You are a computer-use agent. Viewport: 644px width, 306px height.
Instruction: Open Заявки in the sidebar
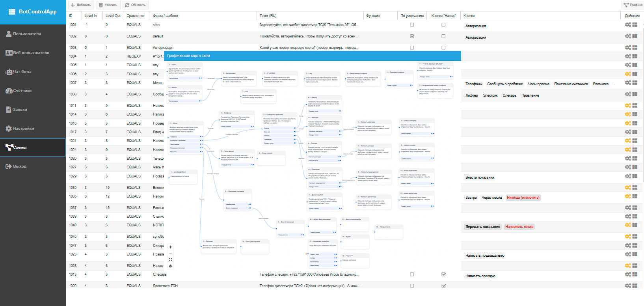33,110
